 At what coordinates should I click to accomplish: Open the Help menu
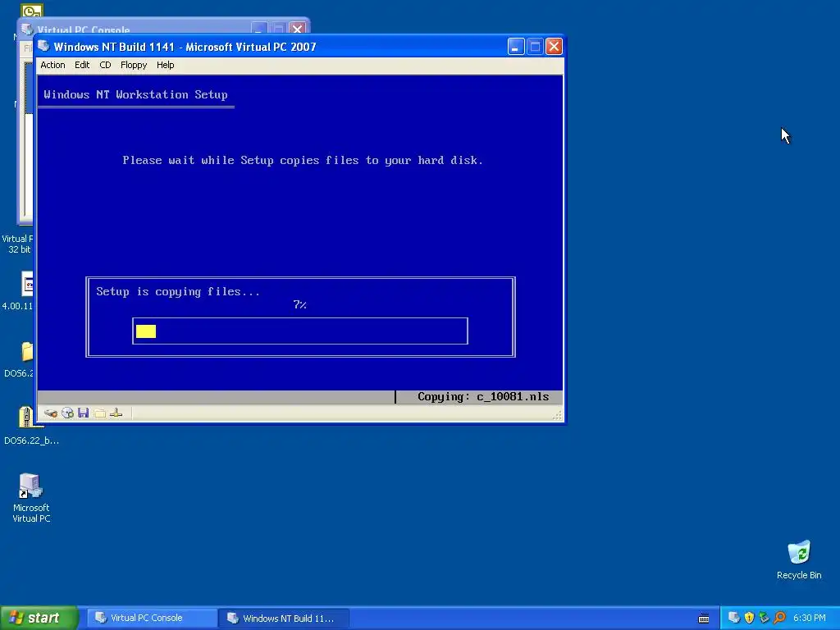(x=165, y=65)
